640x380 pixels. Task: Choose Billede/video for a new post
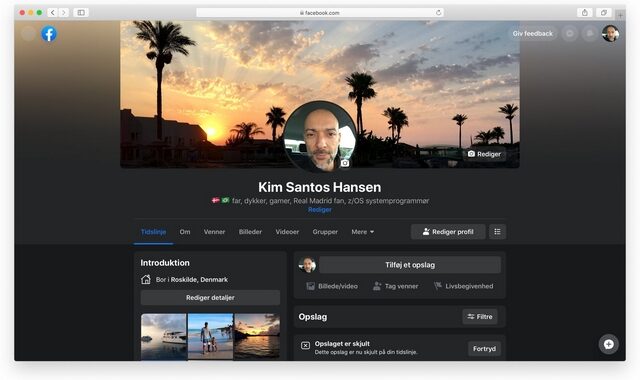332,286
